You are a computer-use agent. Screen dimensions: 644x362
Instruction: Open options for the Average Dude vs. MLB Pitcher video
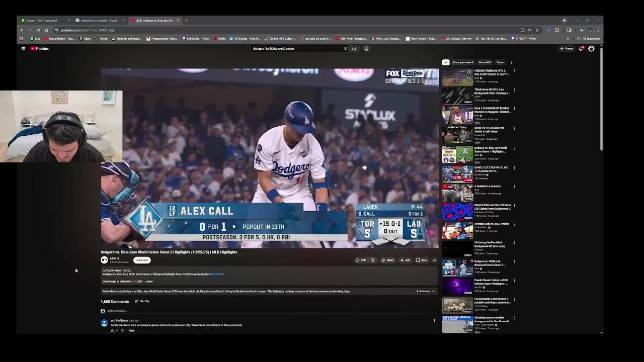pos(514,224)
